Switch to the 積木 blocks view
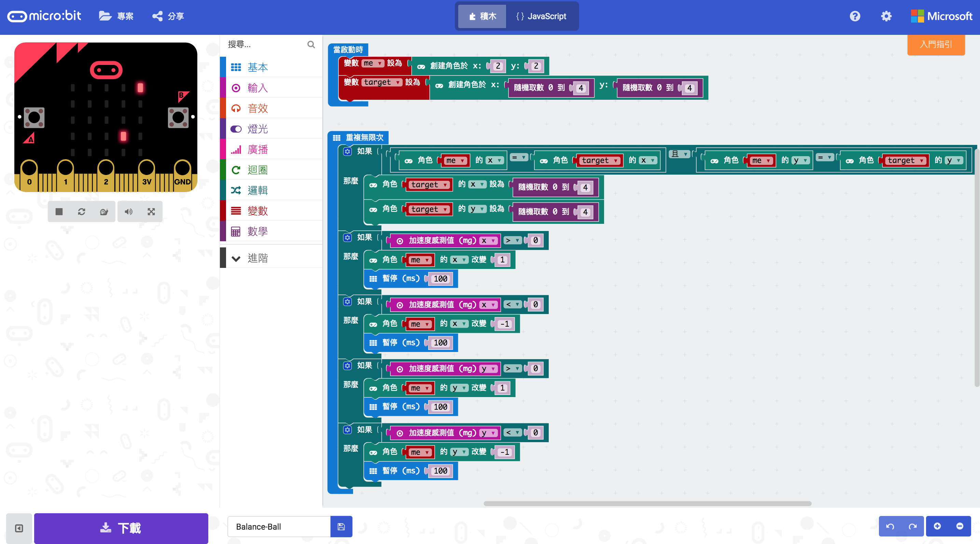 click(x=482, y=16)
